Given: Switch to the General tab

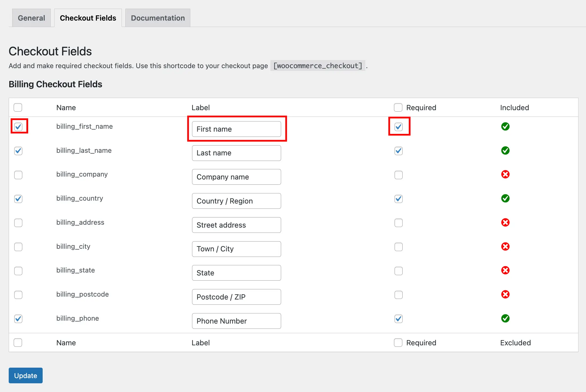Looking at the screenshot, I should 31,18.
